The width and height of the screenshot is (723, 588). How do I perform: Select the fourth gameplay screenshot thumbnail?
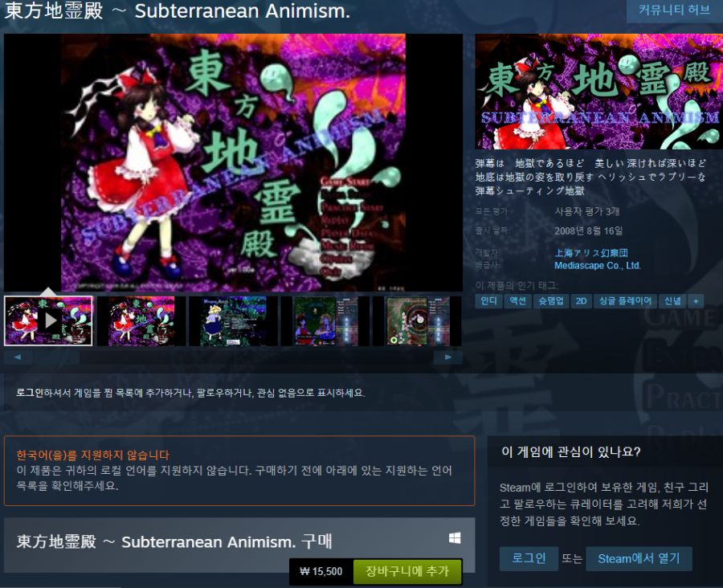tap(325, 321)
